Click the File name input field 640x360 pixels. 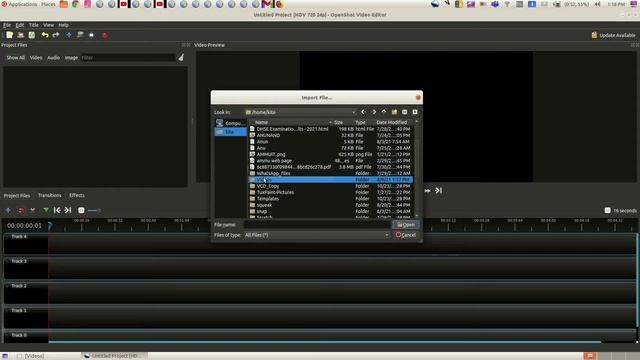317,224
